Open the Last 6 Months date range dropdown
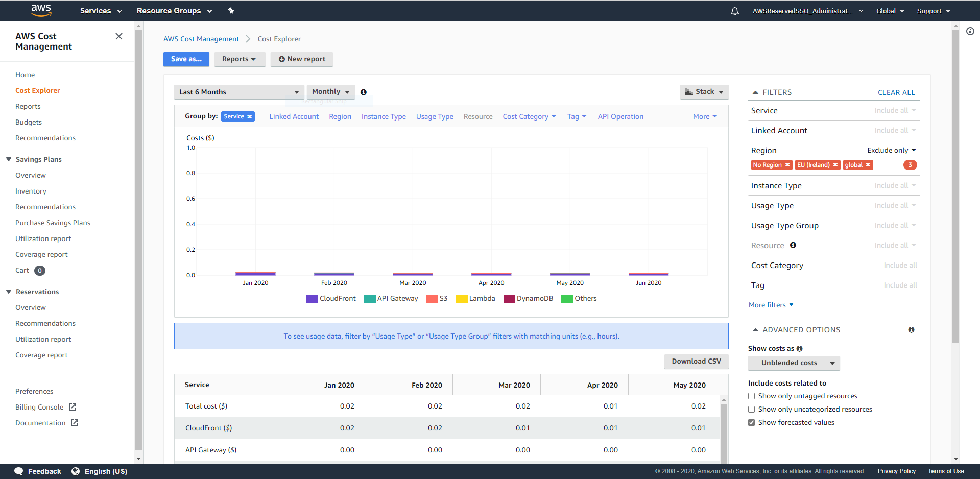This screenshot has width=980, height=479. tap(239, 92)
